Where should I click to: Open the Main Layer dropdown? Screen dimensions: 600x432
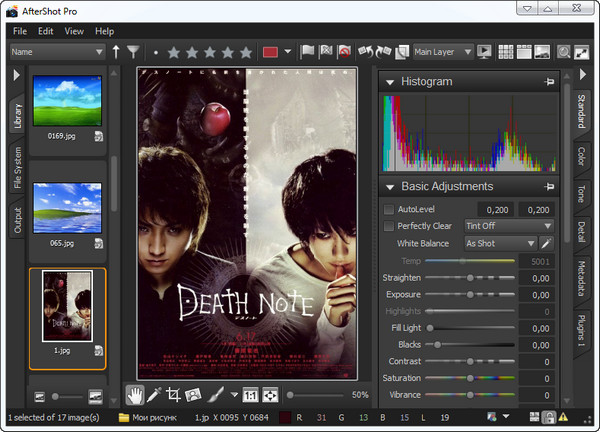(443, 52)
